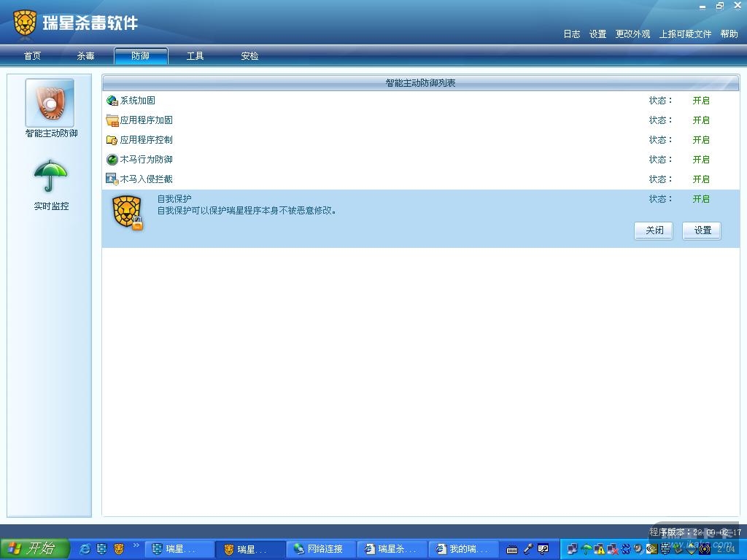Open the 首页 tab
Screen dimensions: 747x560
tap(32, 55)
